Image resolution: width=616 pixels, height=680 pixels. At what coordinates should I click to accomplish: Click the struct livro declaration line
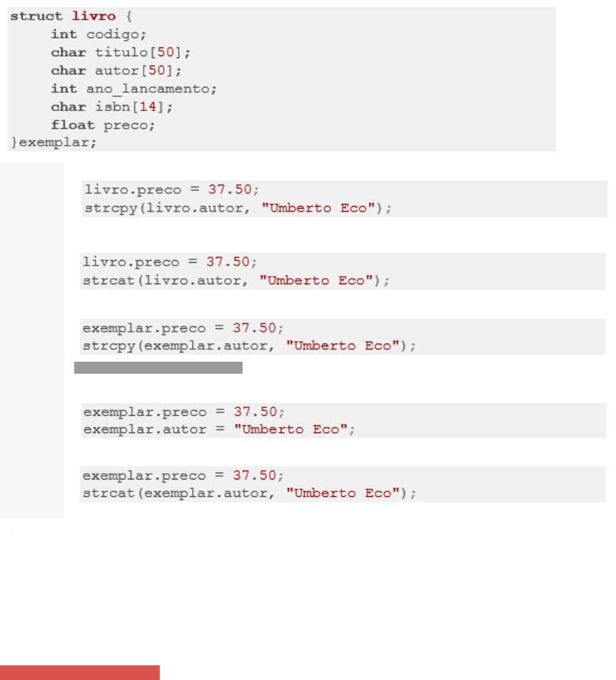(x=71, y=17)
